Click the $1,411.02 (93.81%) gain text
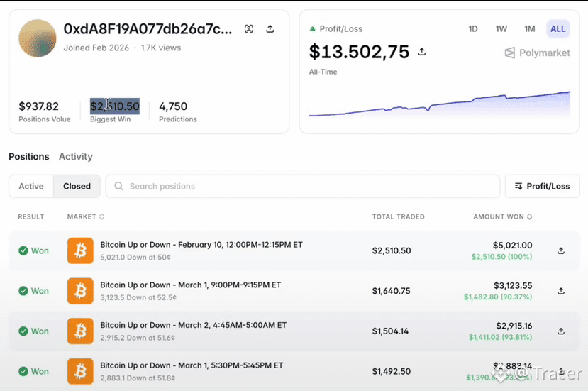The width and height of the screenshot is (588, 391). pos(501,337)
